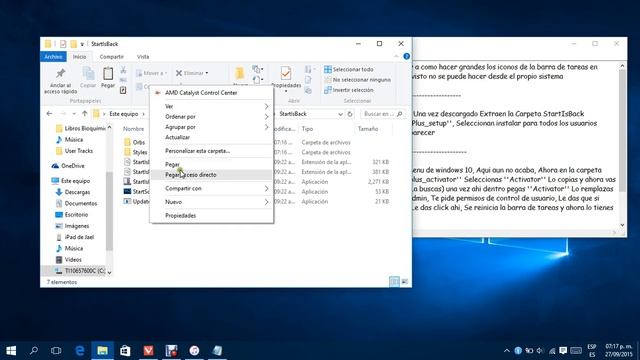Screen dimensions: 640x360
Task: Launch Microsoft Edge from the taskbar
Action: (x=80, y=351)
